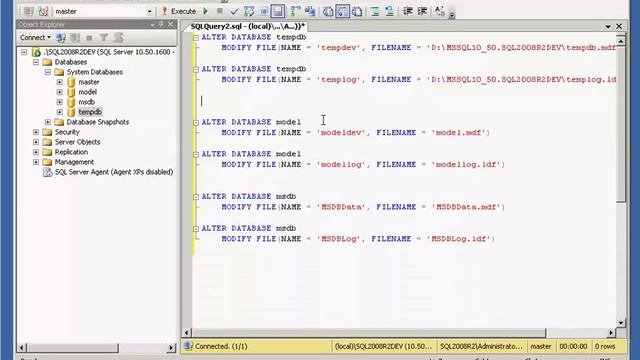Comment out the selected lines icon
Viewport: 640px width, 360px height.
tap(375, 11)
